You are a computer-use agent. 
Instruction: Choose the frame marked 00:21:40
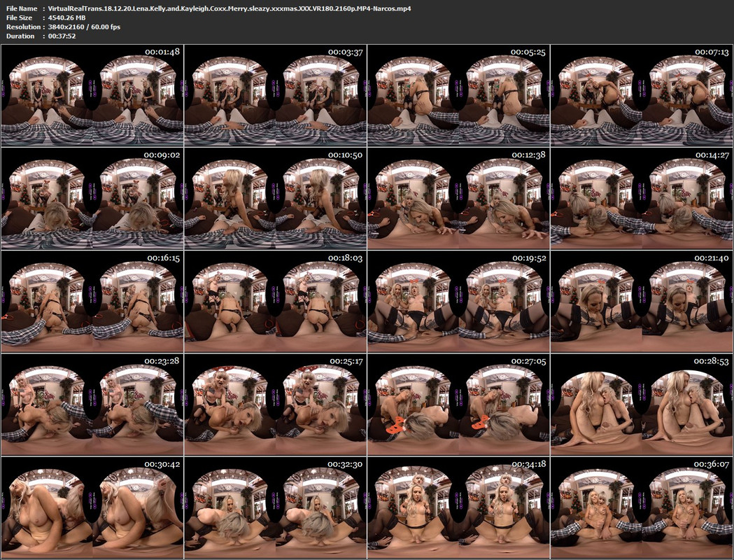point(642,302)
